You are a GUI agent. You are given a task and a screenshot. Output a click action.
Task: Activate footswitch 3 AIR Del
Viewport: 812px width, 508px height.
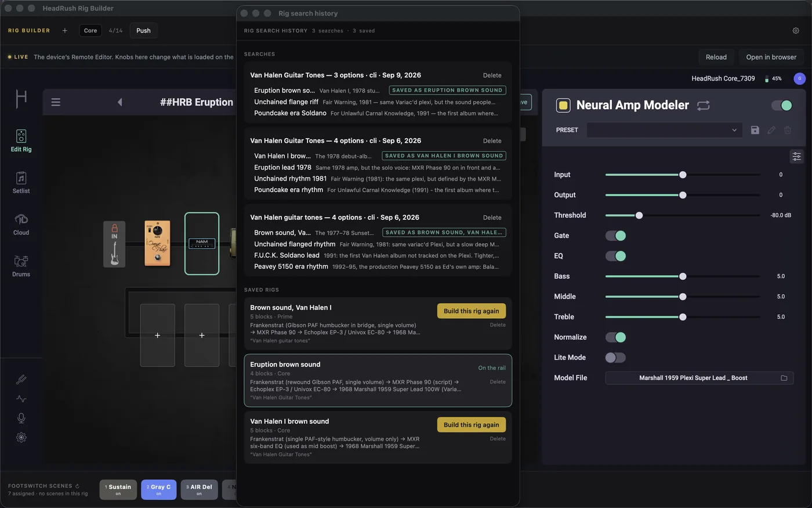click(x=199, y=489)
